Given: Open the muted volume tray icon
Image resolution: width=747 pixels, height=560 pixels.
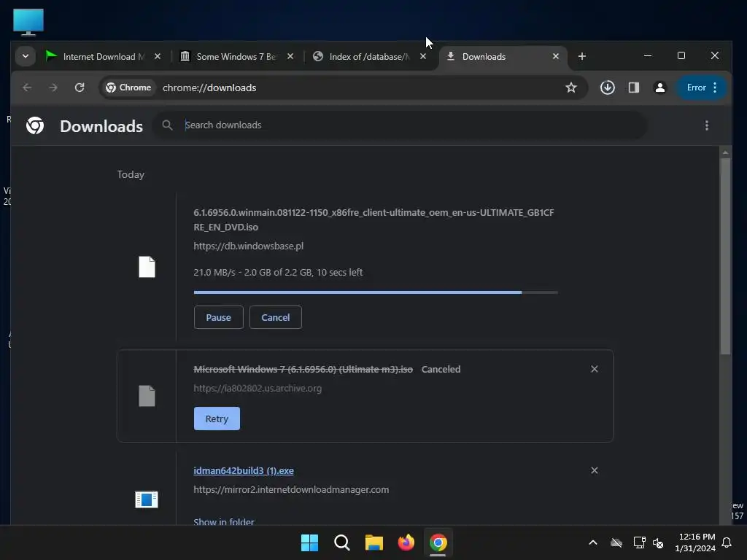Looking at the screenshot, I should pos(658,542).
